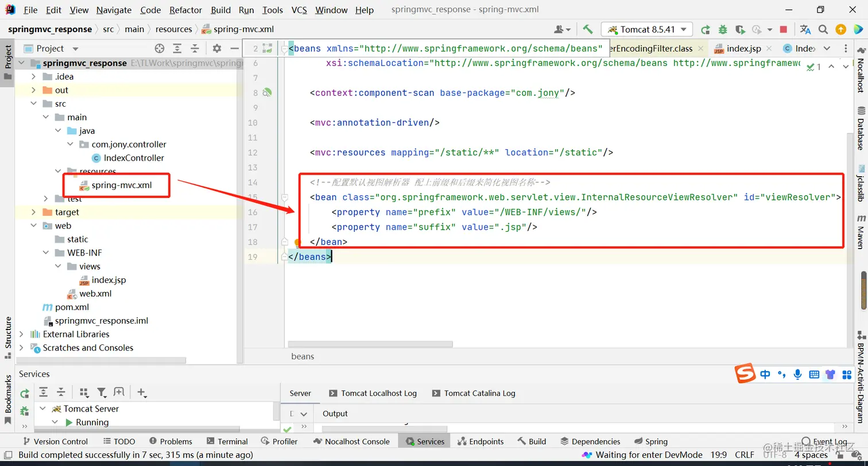The height and width of the screenshot is (466, 868).
Task: Click the Services filter funnel icon
Action: click(x=102, y=393)
